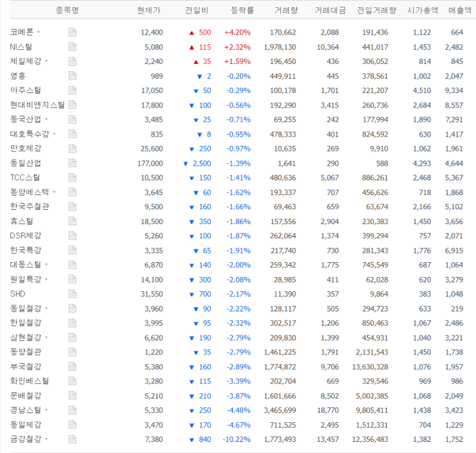Open the 동일산업 stock link
This screenshot has width=476, height=453.
coord(25,163)
